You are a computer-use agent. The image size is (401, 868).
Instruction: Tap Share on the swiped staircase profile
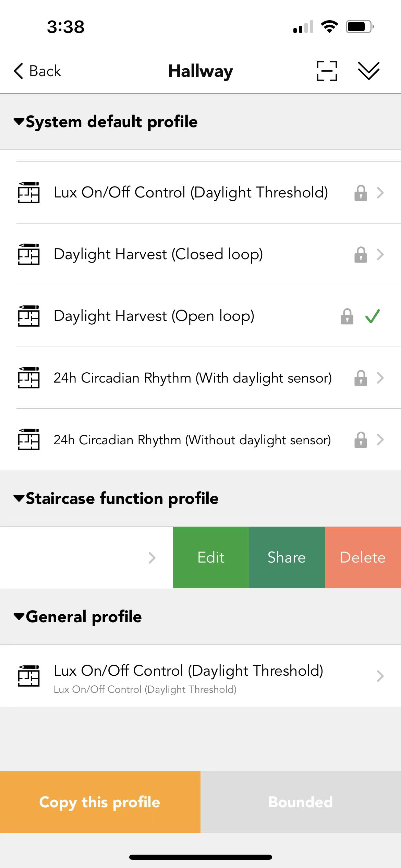click(x=287, y=558)
